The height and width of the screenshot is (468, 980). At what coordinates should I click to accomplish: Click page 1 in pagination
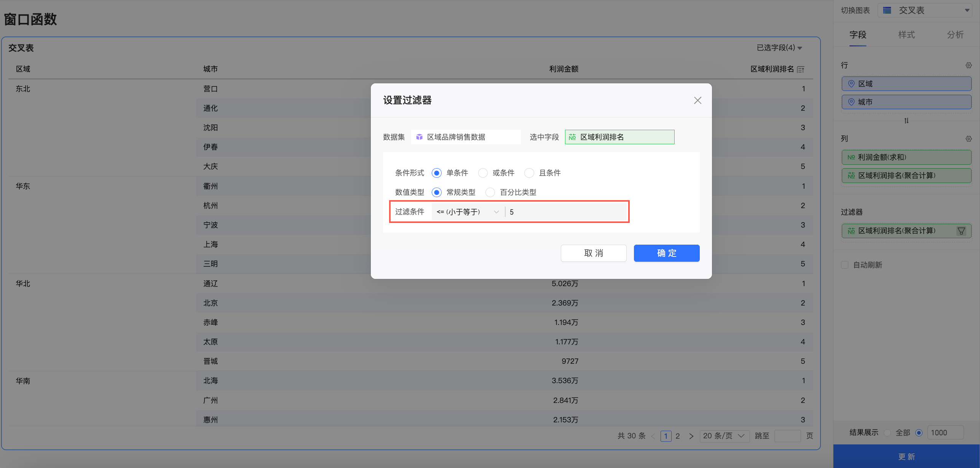pyautogui.click(x=666, y=436)
